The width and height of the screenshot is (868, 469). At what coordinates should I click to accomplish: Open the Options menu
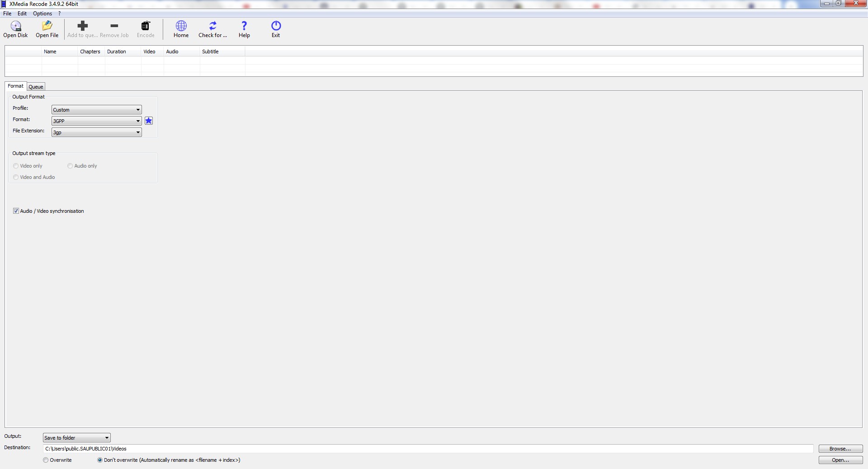pyautogui.click(x=42, y=14)
